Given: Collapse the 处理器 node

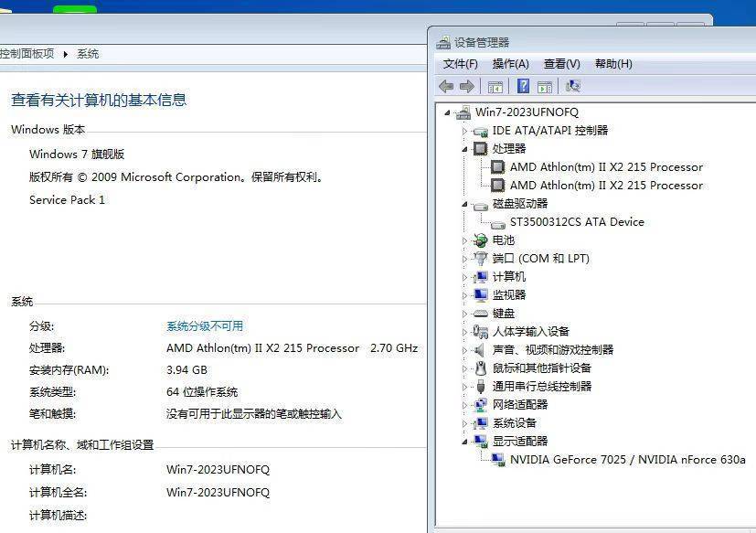Looking at the screenshot, I should pyautogui.click(x=464, y=150).
